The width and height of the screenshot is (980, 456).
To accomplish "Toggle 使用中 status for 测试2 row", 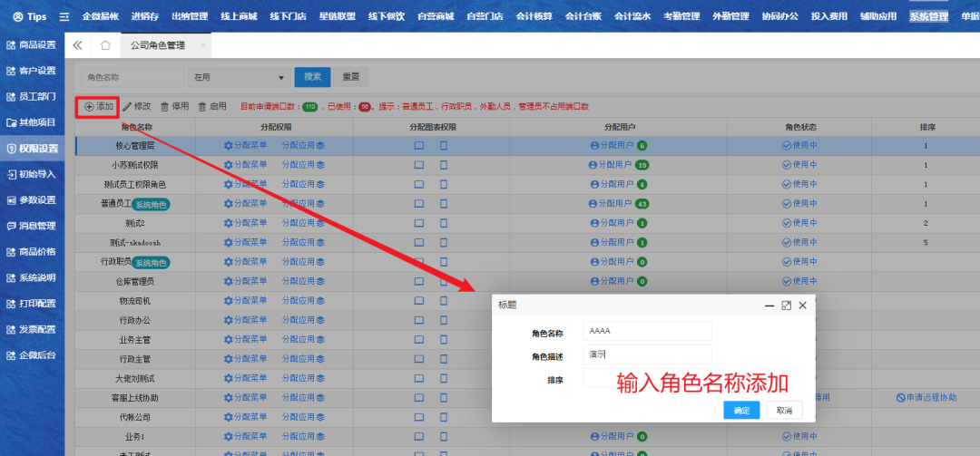I will point(787,223).
